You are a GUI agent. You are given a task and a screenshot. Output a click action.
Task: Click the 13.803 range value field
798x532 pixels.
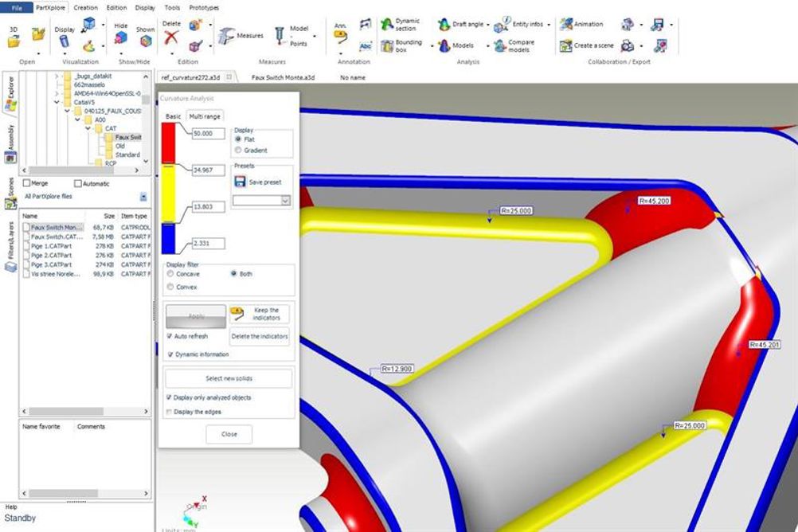point(208,207)
